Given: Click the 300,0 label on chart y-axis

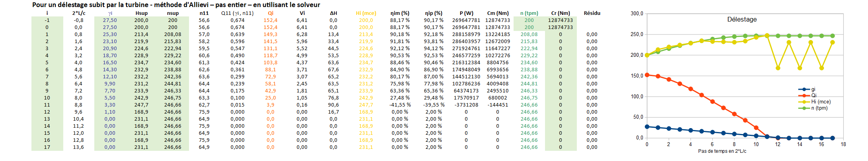Looking at the screenshot, I should click(637, 14).
